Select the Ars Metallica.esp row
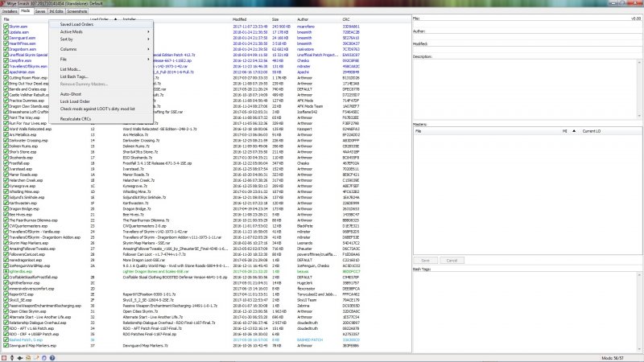 [207, 134]
